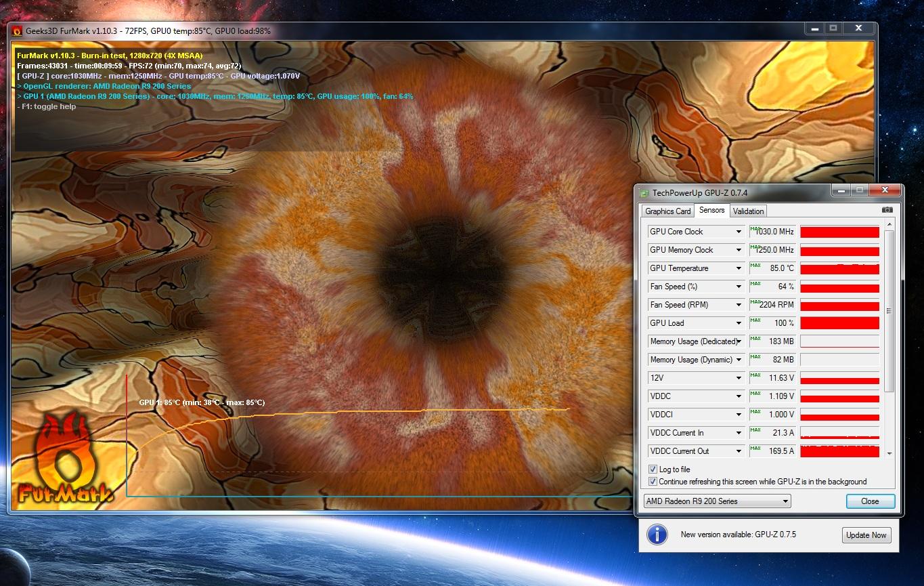The width and height of the screenshot is (924, 586).
Task: Click MAX indicator beside GPU Temperature value
Action: point(755,266)
